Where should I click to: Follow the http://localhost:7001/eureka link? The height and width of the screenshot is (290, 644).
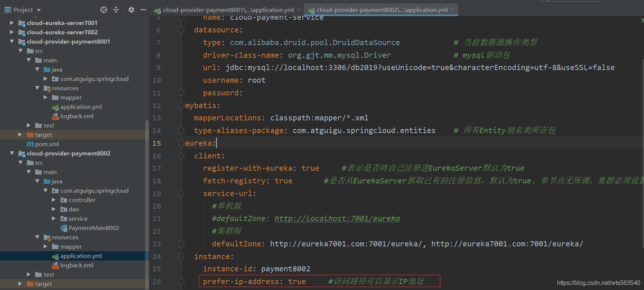337,218
